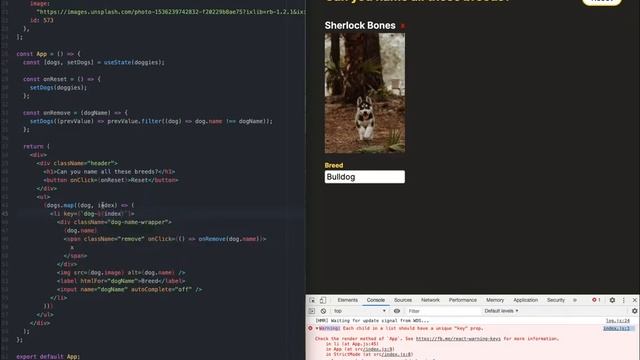Click the 'const onReset' line in the editor

click(x=62, y=79)
